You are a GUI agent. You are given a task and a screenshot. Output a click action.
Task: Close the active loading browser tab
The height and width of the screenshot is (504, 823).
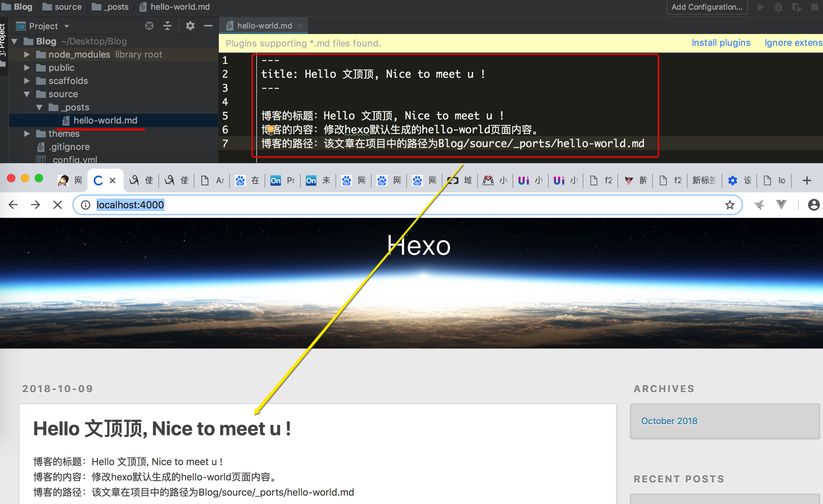[113, 180]
